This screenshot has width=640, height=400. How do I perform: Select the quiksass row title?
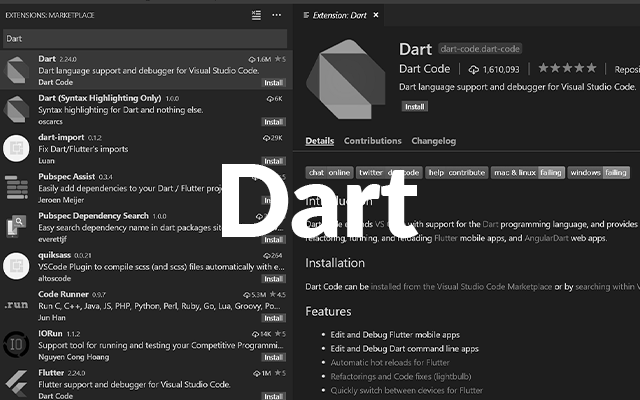coord(55,255)
